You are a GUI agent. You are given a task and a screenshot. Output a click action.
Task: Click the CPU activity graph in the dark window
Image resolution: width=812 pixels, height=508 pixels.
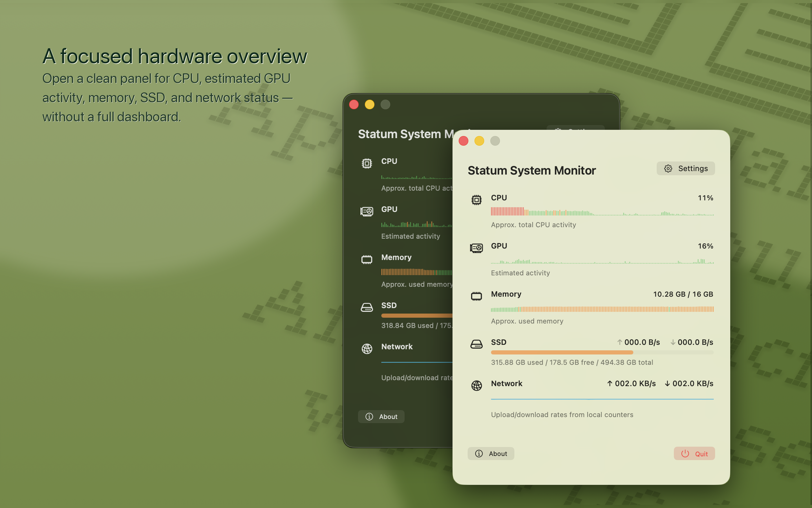coord(417,177)
